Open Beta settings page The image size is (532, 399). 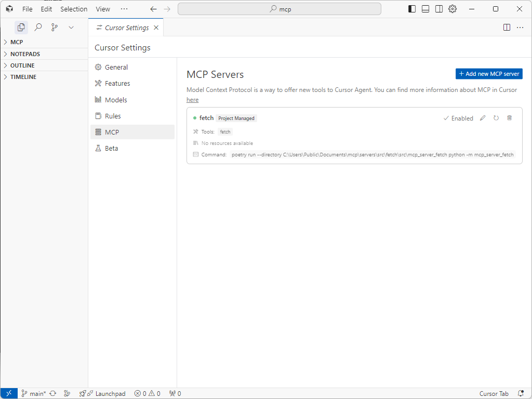[132, 148]
